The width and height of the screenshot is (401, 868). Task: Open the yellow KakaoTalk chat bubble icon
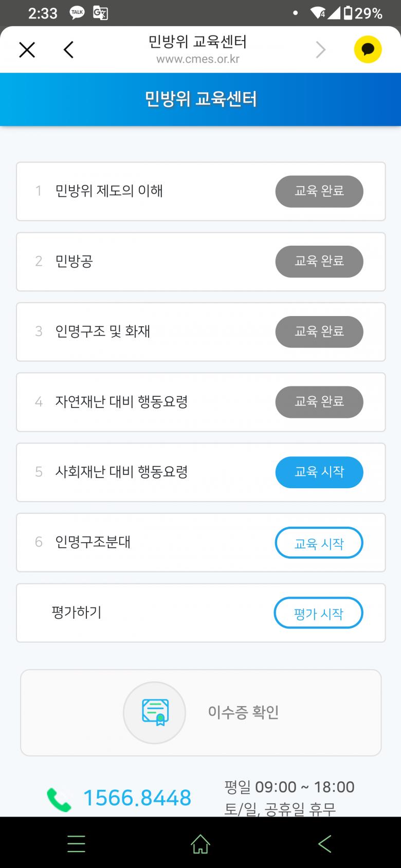pos(368,50)
